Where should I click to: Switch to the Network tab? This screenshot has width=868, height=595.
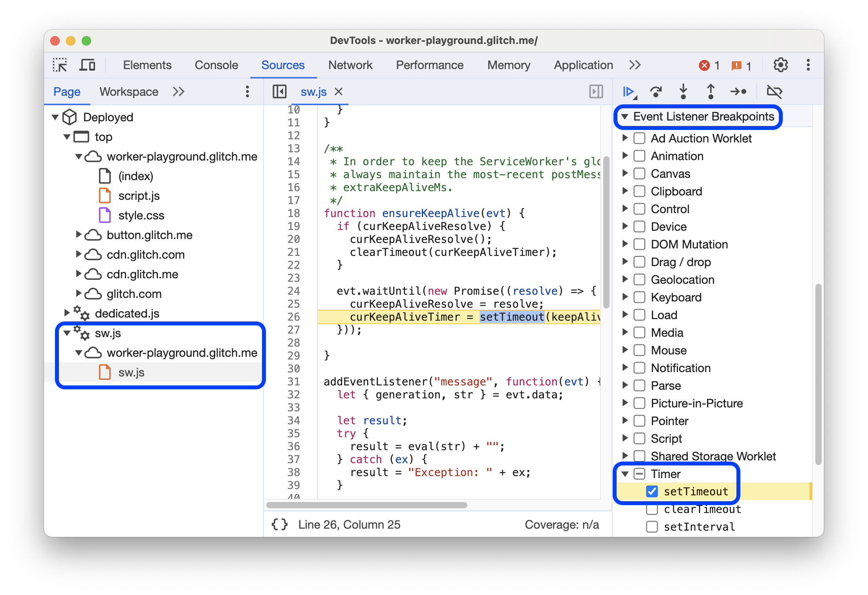click(350, 65)
